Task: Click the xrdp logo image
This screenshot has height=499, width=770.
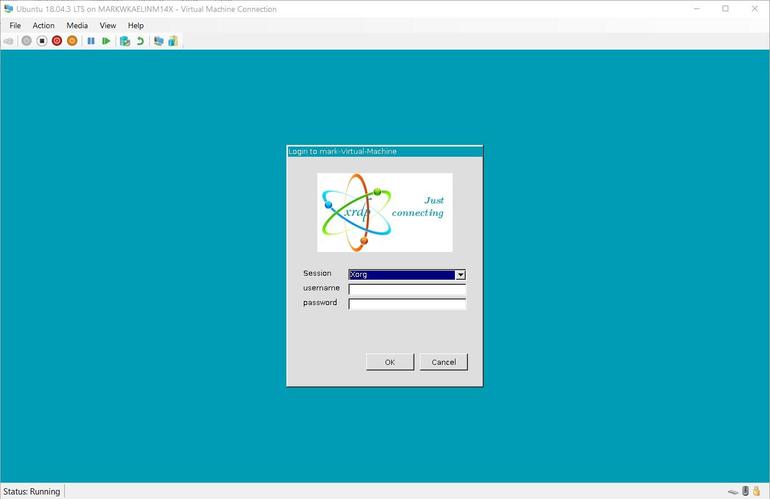Action: pos(385,213)
